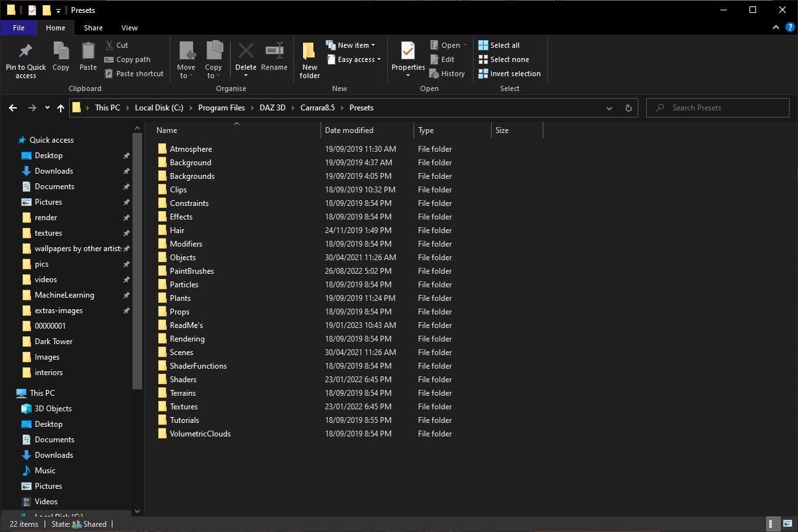Click the Delete X icon
798x532 pixels.
[246, 50]
